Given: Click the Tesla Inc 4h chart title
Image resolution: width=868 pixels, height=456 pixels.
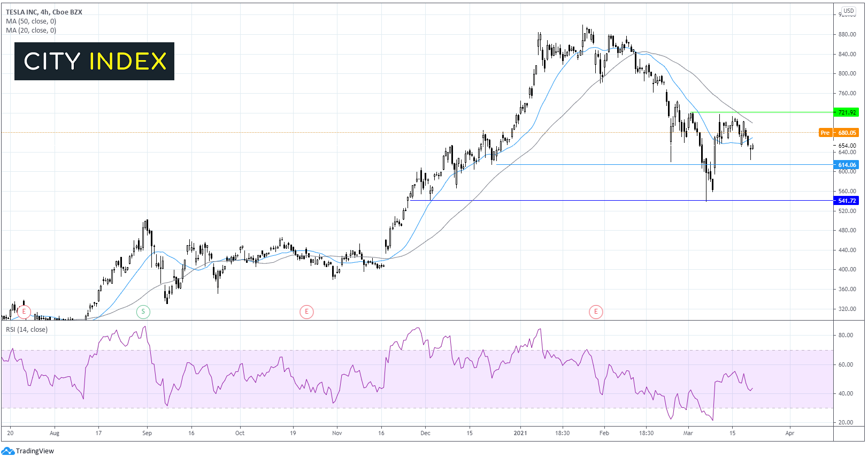Looking at the screenshot, I should click(44, 12).
